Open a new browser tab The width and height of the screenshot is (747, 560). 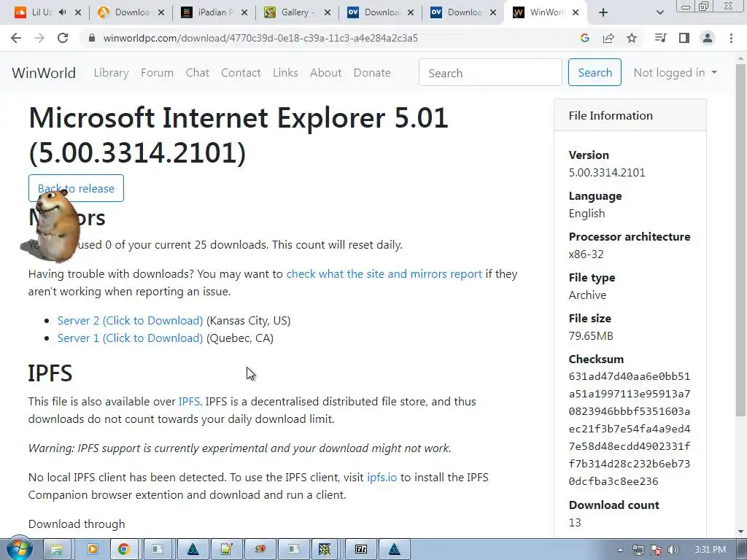603,12
